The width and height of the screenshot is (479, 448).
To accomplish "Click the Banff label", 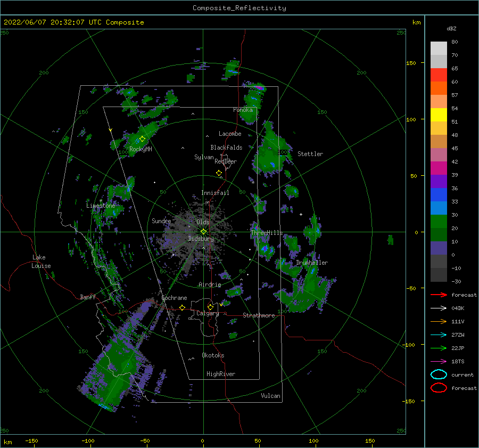I will coord(88,297).
